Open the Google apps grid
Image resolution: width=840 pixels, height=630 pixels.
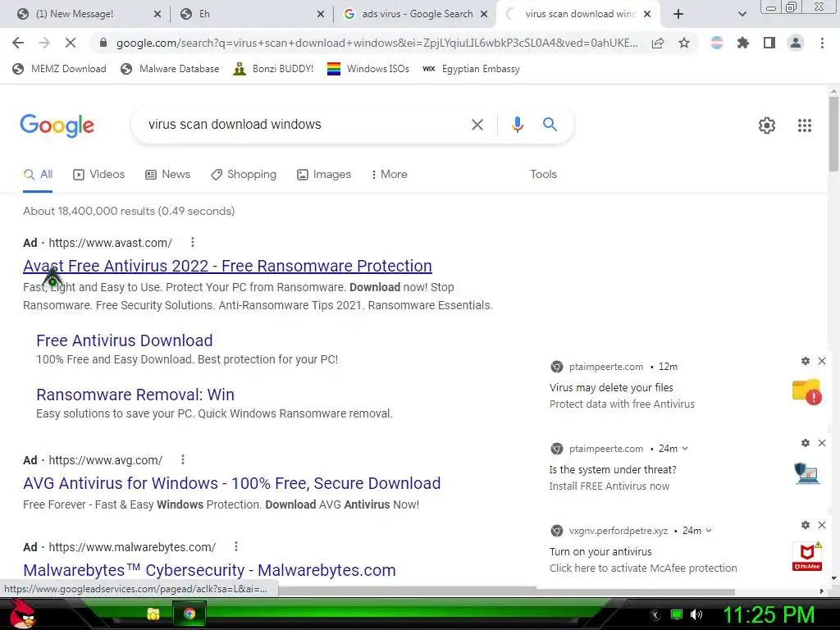coord(805,126)
